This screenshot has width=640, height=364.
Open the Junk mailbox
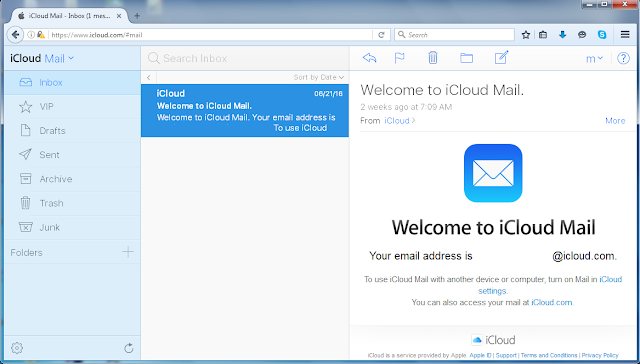tap(72, 227)
